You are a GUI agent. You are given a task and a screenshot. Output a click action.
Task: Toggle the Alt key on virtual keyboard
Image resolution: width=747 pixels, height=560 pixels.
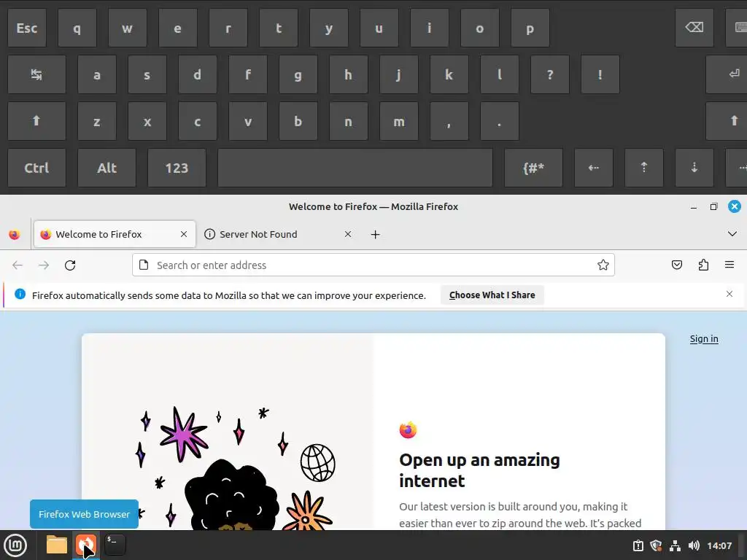(107, 168)
